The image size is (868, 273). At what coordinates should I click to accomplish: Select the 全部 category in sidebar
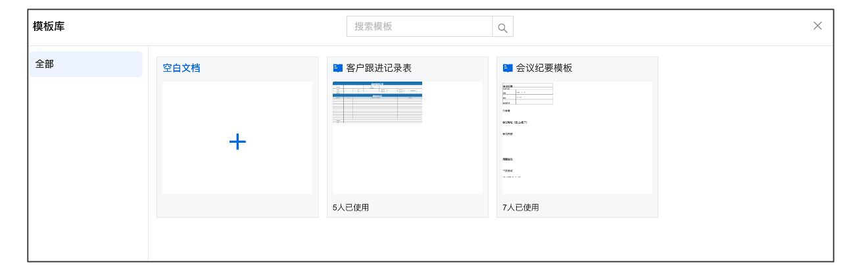pos(85,64)
